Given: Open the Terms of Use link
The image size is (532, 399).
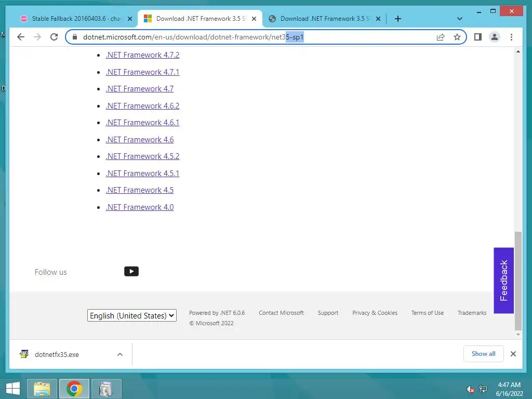Looking at the screenshot, I should coord(428,313).
